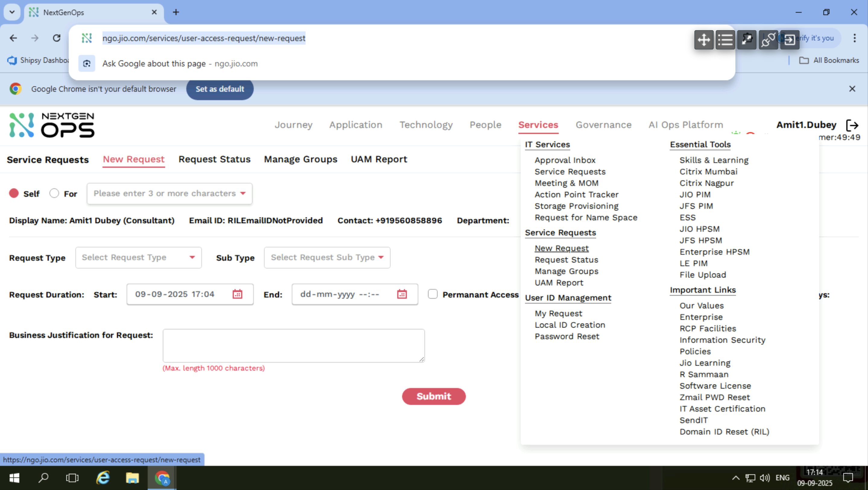Expand the user search character dropdown

click(x=243, y=194)
